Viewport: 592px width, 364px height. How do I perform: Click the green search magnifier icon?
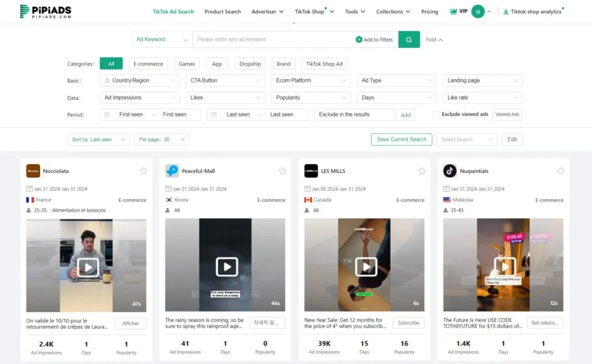(408, 39)
